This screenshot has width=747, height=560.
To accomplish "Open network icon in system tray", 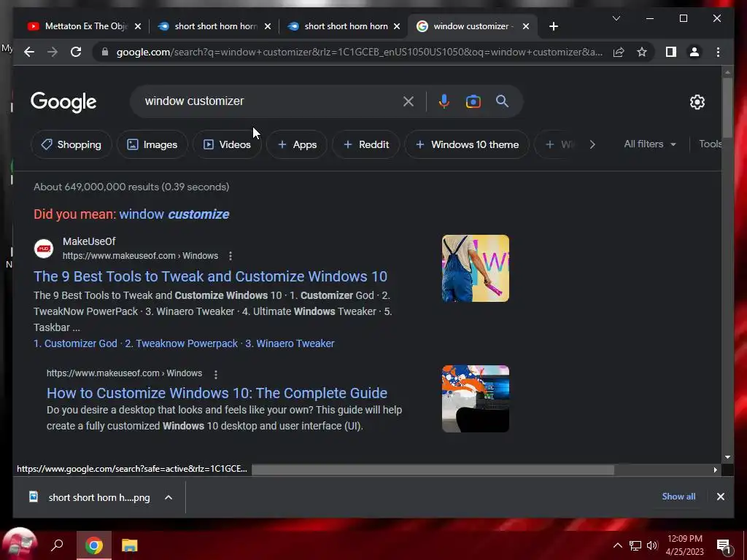I will pos(635,545).
